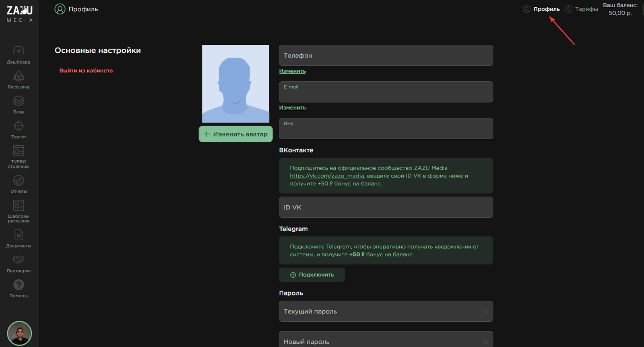Open the Рассылка section icon

(19, 76)
